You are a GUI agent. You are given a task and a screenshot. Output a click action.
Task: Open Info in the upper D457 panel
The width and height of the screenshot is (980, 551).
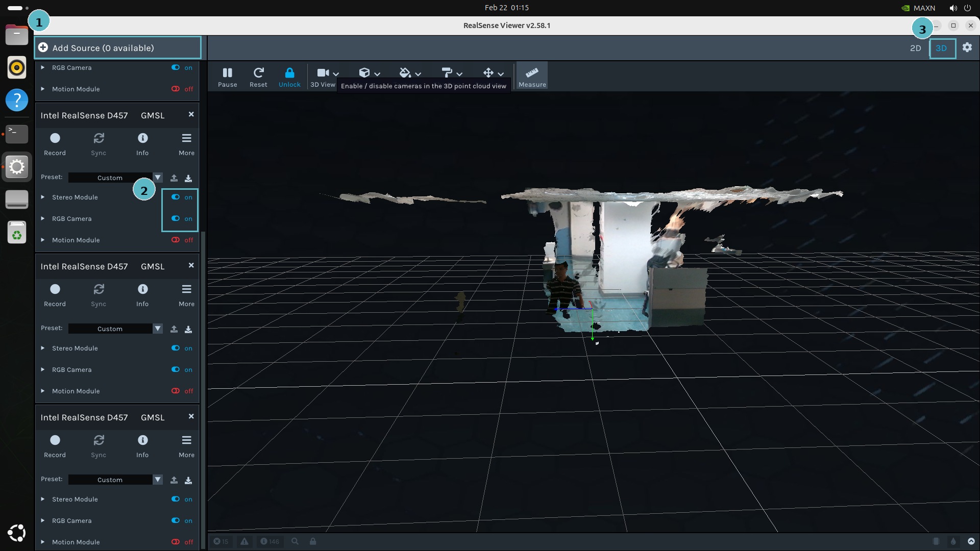(142, 144)
